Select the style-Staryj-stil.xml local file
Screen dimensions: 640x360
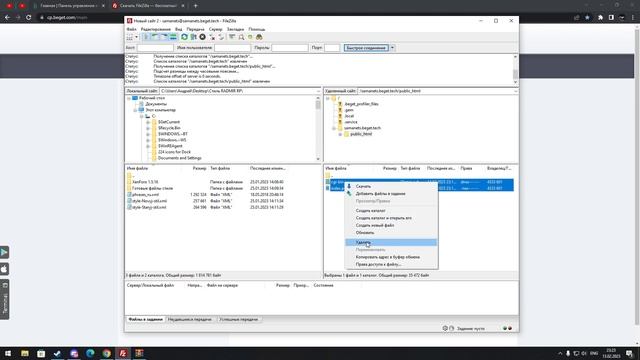tap(149, 207)
